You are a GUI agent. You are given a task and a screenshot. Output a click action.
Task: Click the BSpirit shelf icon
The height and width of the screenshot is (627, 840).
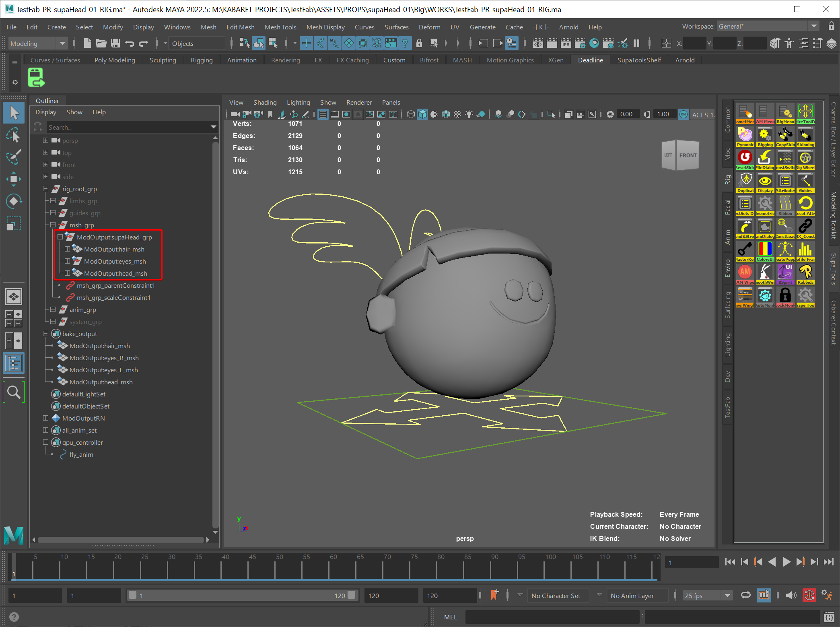[x=785, y=274]
